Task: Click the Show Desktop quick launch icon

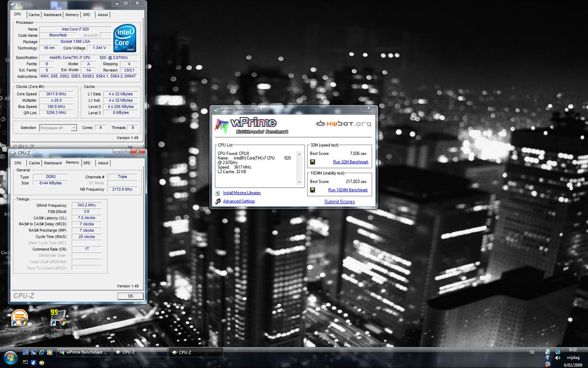Action: coord(26,352)
